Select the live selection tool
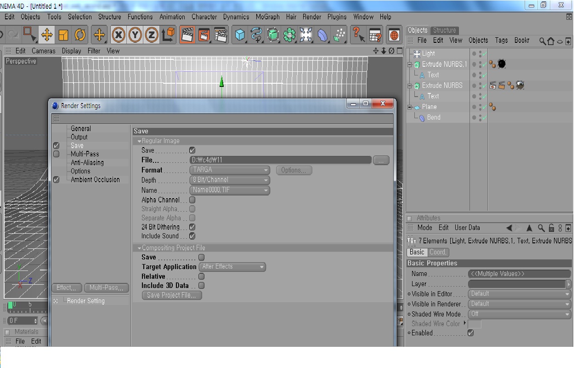 point(30,35)
